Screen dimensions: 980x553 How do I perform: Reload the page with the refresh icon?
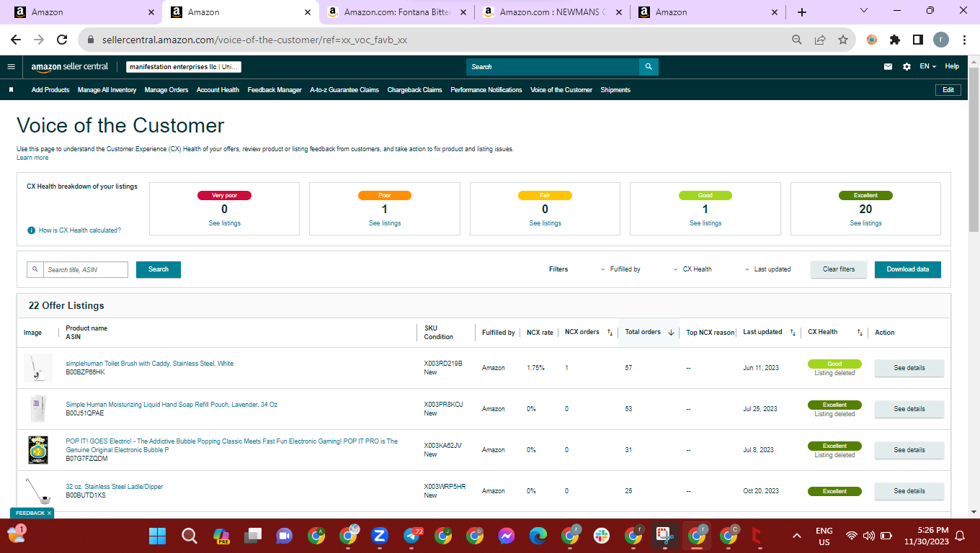[62, 40]
